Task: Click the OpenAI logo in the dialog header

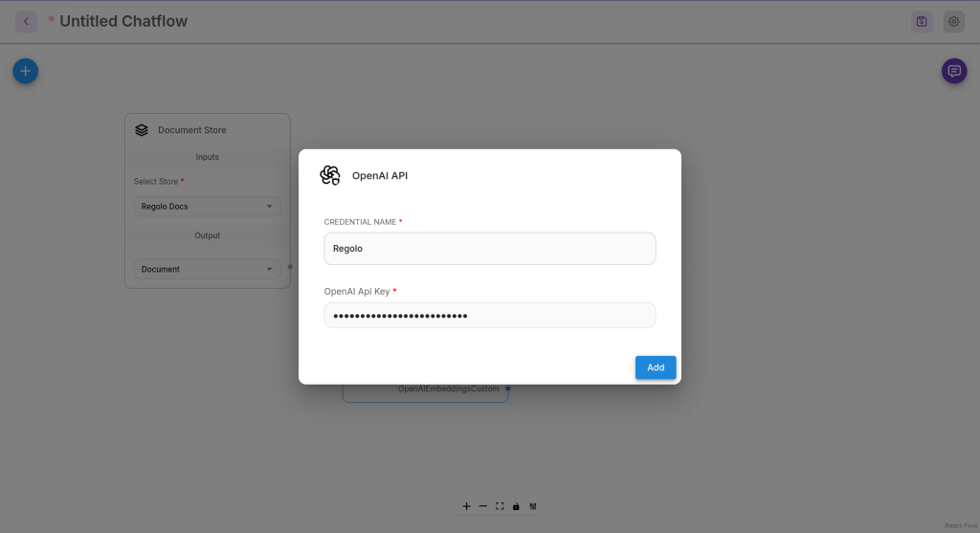Action: point(330,175)
